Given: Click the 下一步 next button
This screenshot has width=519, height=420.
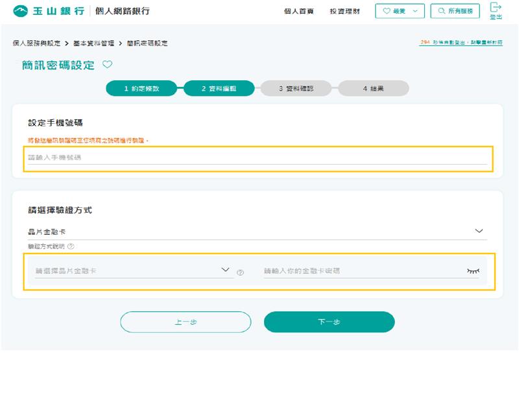Looking at the screenshot, I should pyautogui.click(x=330, y=321).
